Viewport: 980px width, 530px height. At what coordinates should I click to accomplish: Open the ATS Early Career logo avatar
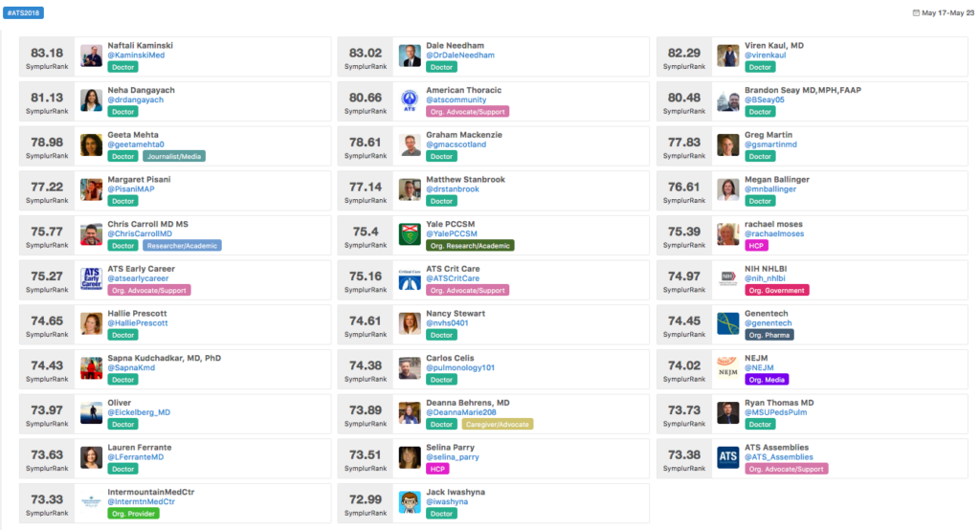(x=91, y=278)
